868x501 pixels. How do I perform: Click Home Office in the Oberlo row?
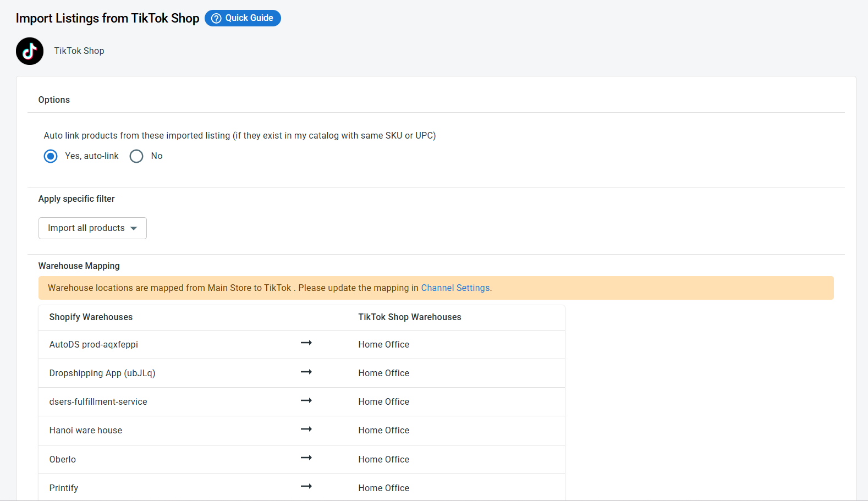[x=384, y=460]
